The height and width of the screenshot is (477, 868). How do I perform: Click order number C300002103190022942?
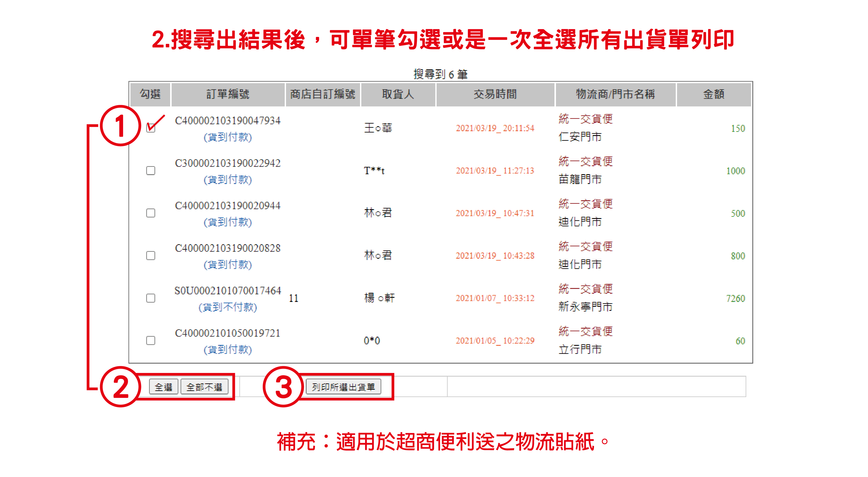[228, 163]
